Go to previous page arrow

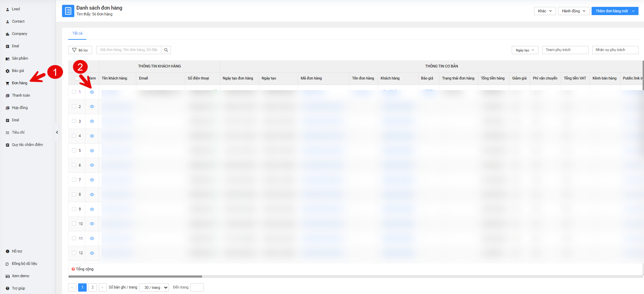point(72,287)
